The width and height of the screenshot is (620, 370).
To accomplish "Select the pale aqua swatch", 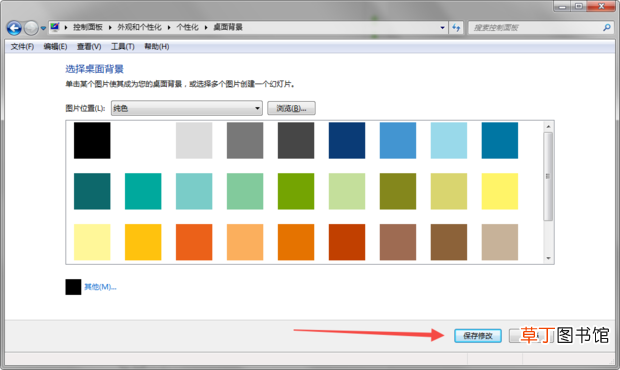I will [x=194, y=191].
